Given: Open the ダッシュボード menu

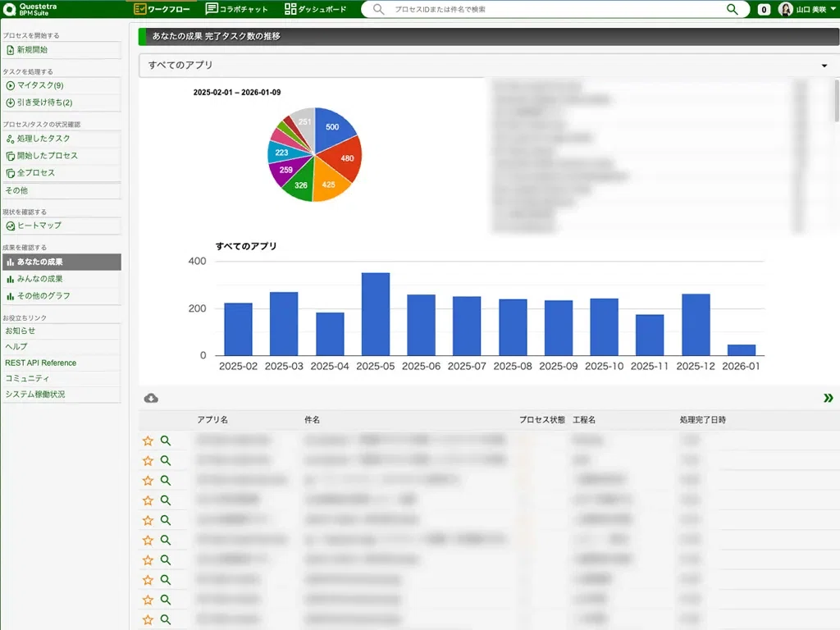Looking at the screenshot, I should [316, 9].
